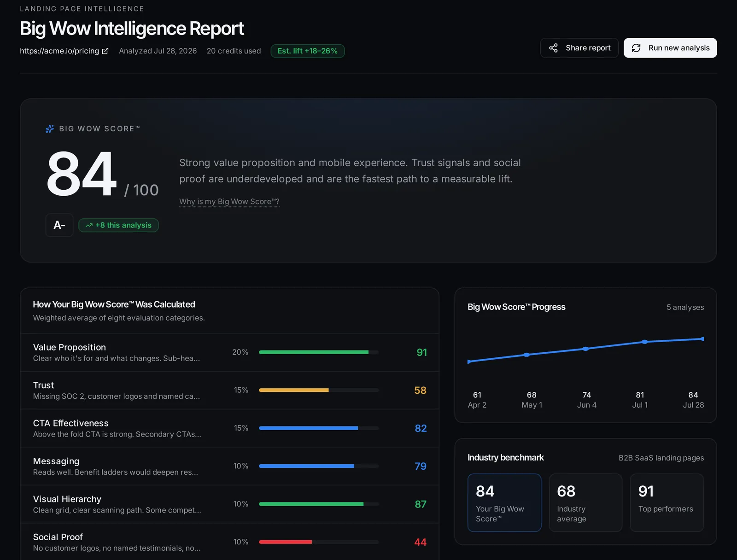Select the Visual Hierarchy row title
The height and width of the screenshot is (560, 737).
[67, 499]
